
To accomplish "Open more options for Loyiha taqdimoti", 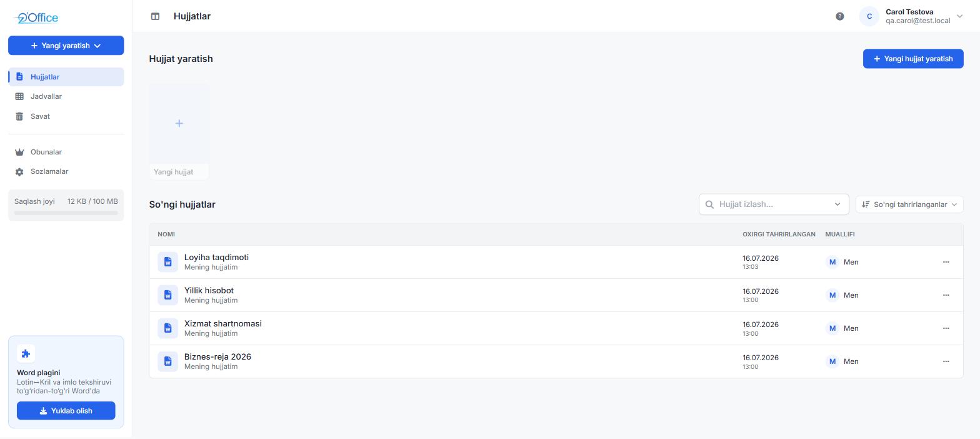I will (x=946, y=262).
